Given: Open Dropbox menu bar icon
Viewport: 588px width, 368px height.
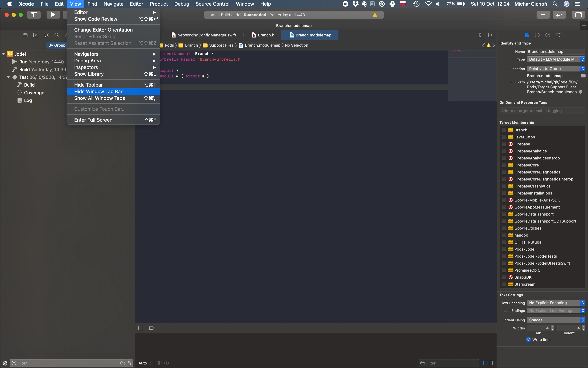Looking at the screenshot, I should click(355, 4).
